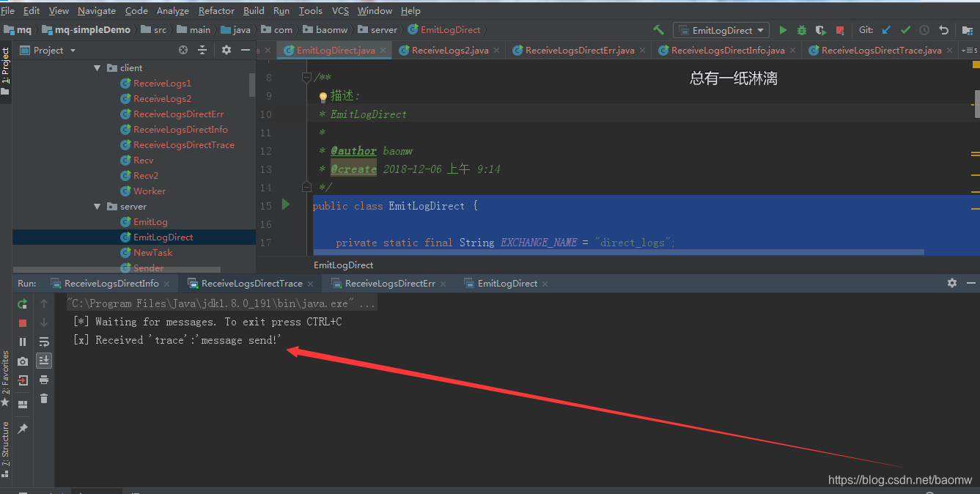Switch to ReceiveLogs2.java editor tab
Image resolution: width=980 pixels, height=494 pixels.
[x=450, y=51]
